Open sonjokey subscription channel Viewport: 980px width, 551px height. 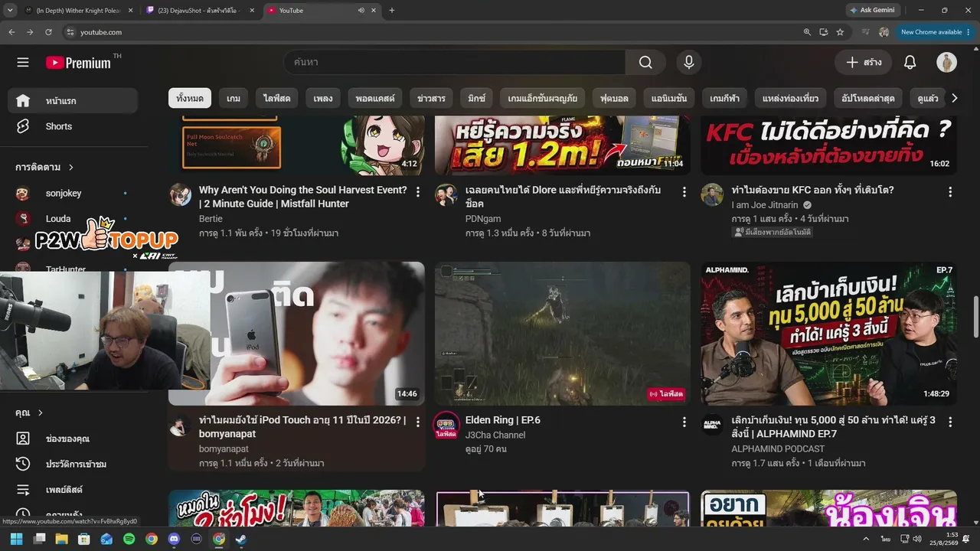click(73, 194)
